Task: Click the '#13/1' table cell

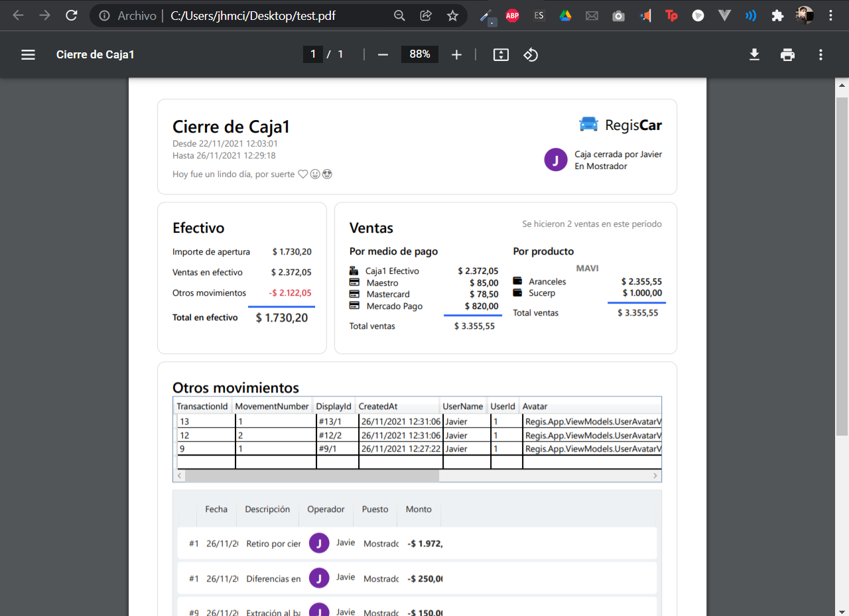Action: click(x=337, y=422)
